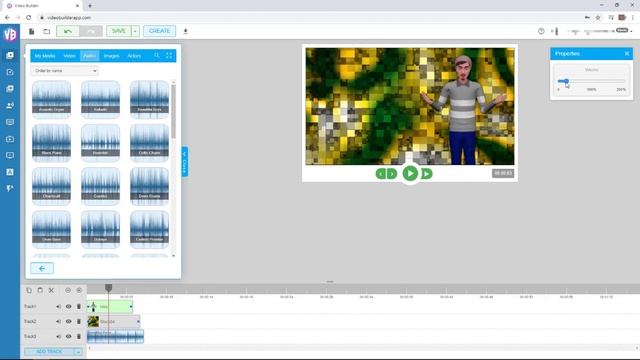This screenshot has width=640, height=360.
Task: Paste clip into timeline
Action: click(x=40, y=290)
